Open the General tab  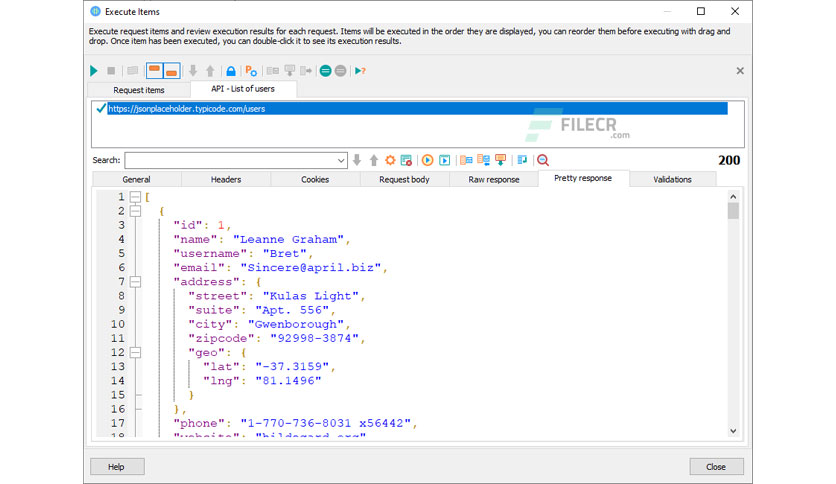136,180
